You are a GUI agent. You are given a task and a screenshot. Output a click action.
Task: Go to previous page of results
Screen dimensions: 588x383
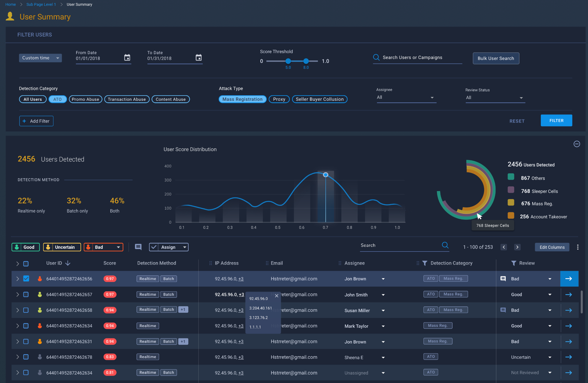(504, 247)
